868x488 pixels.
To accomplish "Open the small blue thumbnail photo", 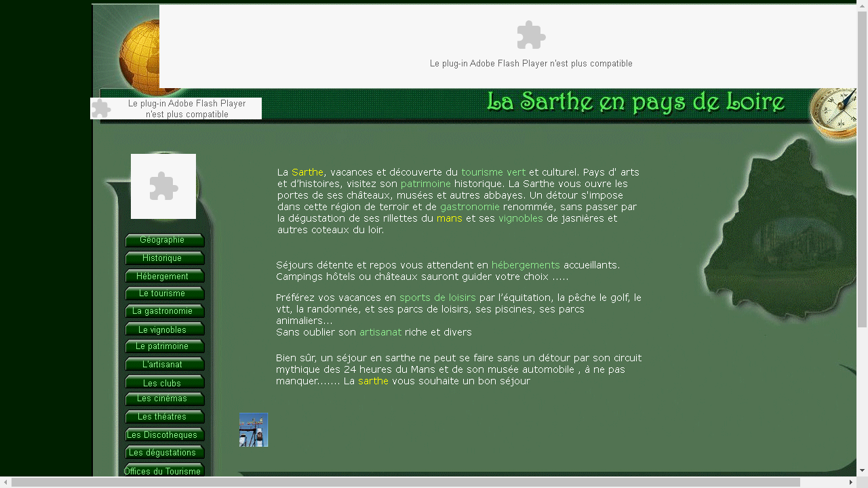I will 254,430.
